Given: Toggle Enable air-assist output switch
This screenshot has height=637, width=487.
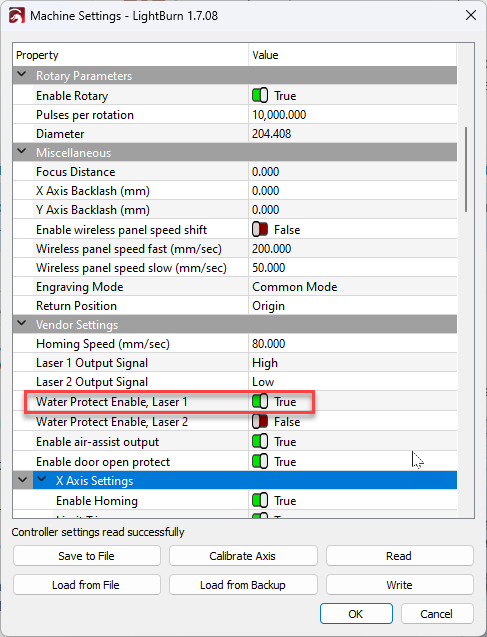Looking at the screenshot, I should pyautogui.click(x=260, y=442).
